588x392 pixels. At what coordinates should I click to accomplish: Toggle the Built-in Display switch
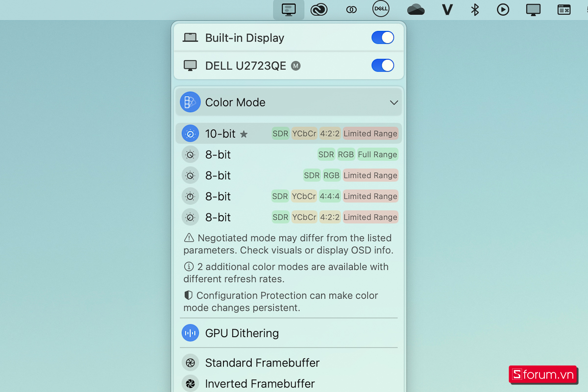coord(383,38)
